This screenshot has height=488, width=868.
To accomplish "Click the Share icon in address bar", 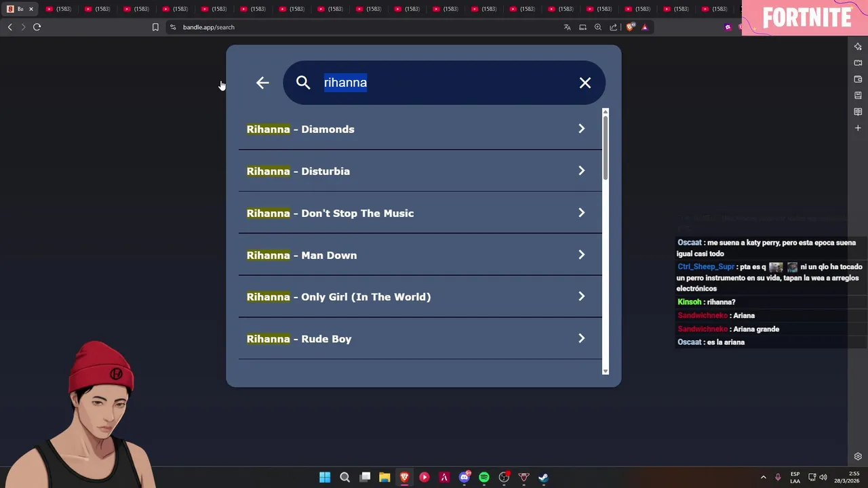I will 614,27.
